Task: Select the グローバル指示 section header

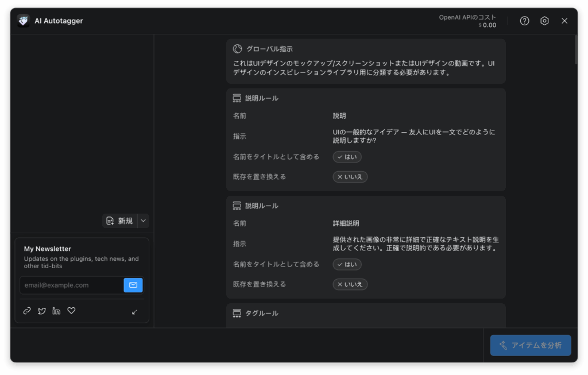Action: tap(269, 49)
